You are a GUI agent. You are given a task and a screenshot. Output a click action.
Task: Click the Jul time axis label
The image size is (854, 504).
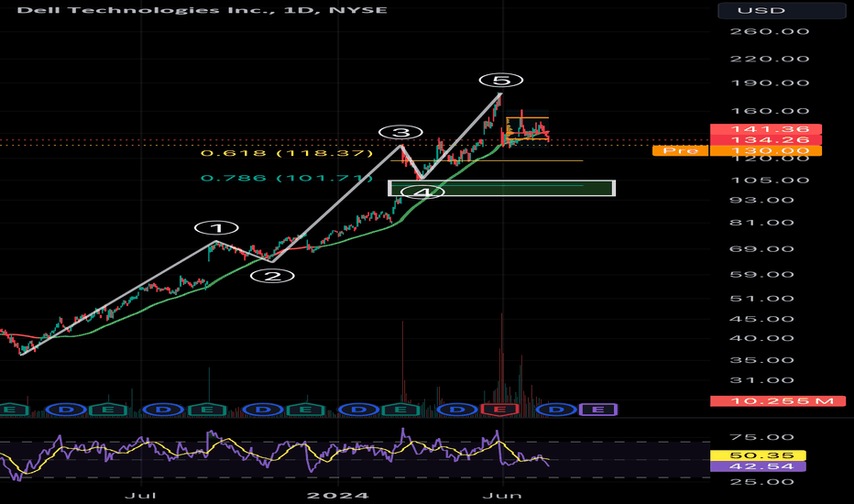coord(140,495)
